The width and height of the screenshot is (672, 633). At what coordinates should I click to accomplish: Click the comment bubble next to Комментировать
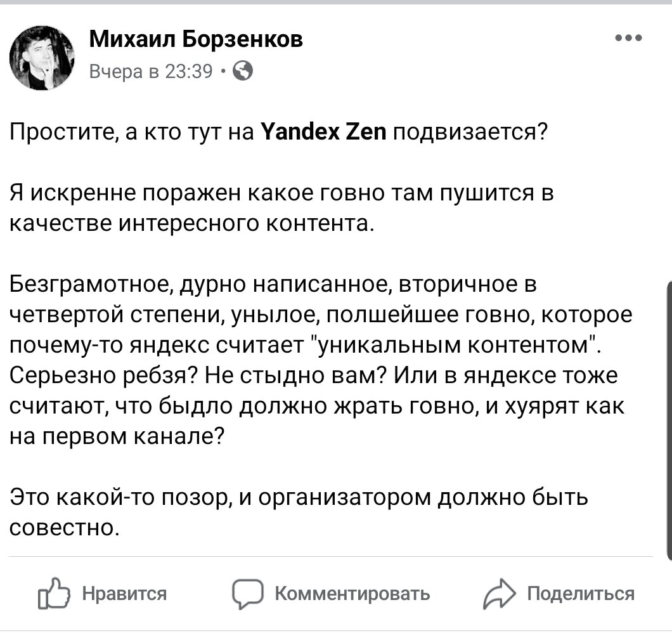(x=247, y=594)
